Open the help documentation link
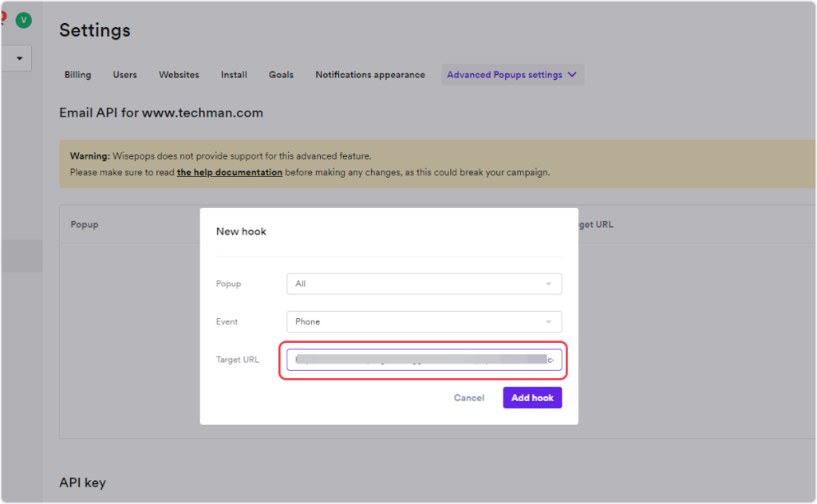Viewport: 817px width, 504px height. pyautogui.click(x=229, y=172)
